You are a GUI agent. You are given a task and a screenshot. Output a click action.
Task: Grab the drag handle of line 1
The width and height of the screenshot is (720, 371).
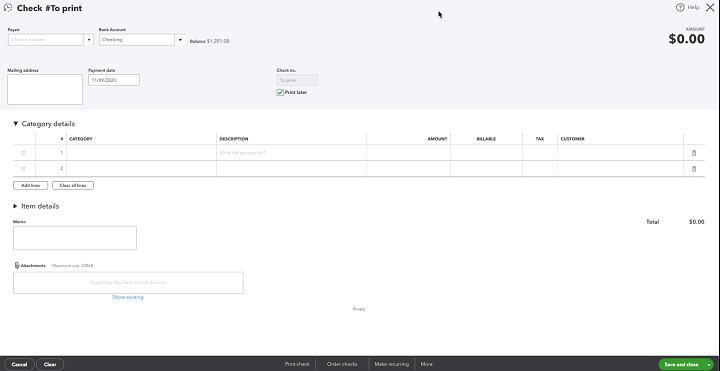point(23,153)
